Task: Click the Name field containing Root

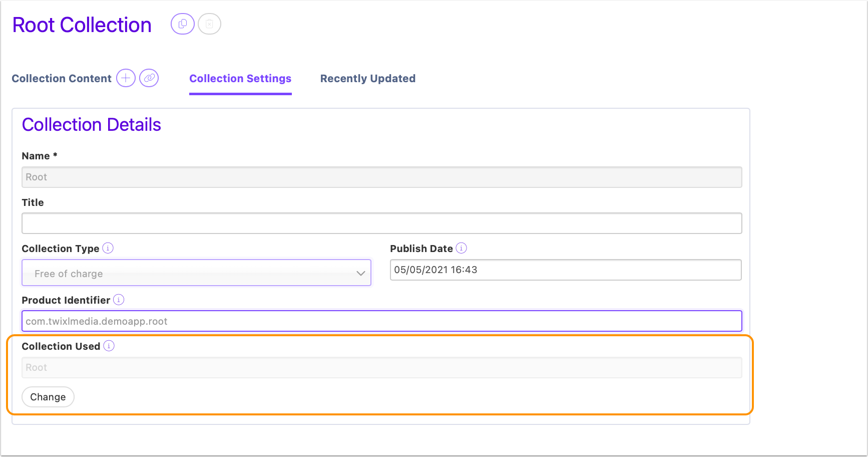Action: [382, 177]
